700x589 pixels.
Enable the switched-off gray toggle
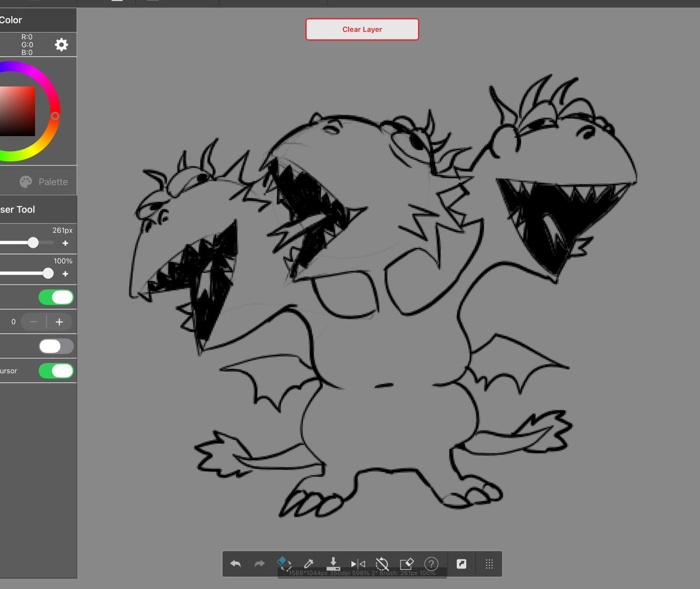[x=56, y=346]
